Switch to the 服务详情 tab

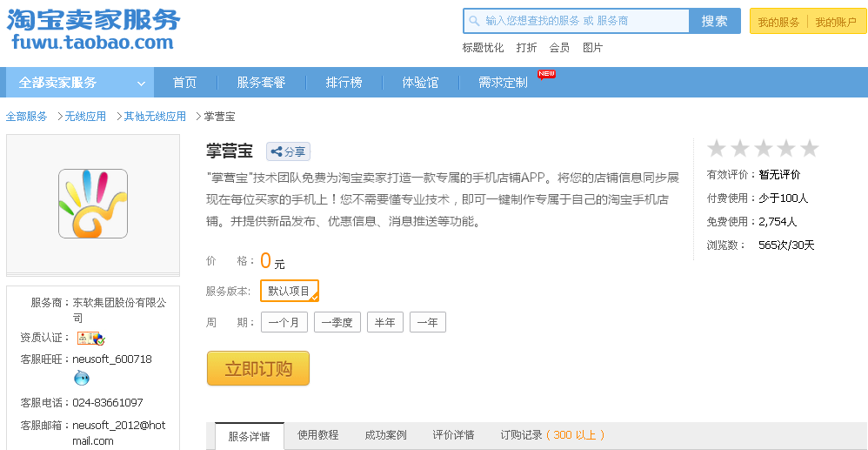[x=249, y=436]
